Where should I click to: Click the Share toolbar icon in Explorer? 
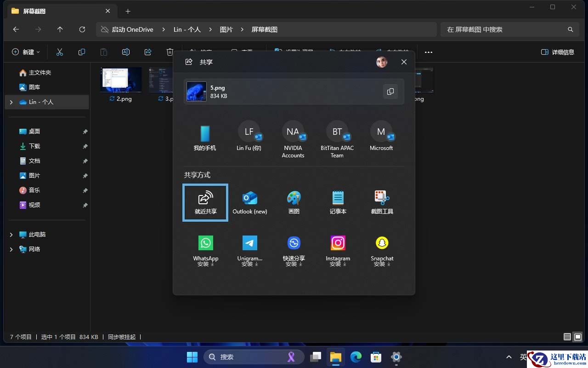(148, 52)
